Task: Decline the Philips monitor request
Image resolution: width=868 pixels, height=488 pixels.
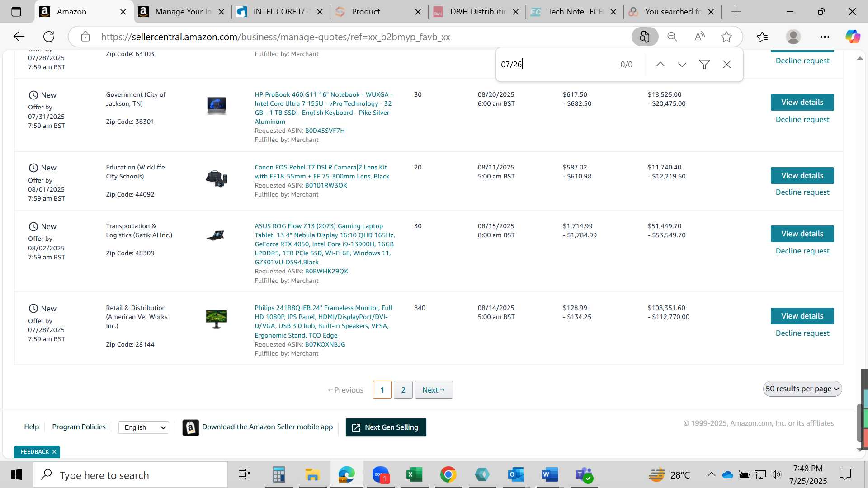Action: tap(802, 333)
